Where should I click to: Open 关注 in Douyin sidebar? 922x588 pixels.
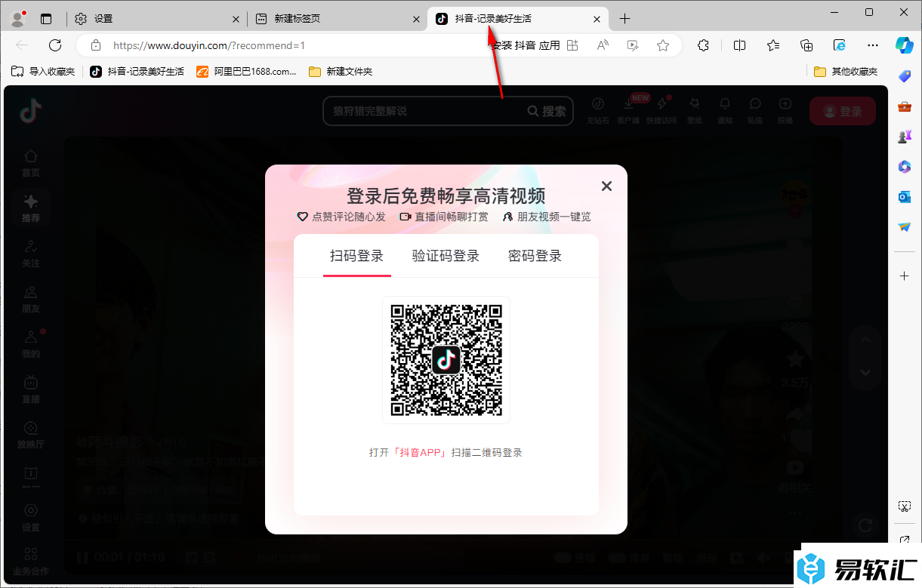click(x=31, y=254)
